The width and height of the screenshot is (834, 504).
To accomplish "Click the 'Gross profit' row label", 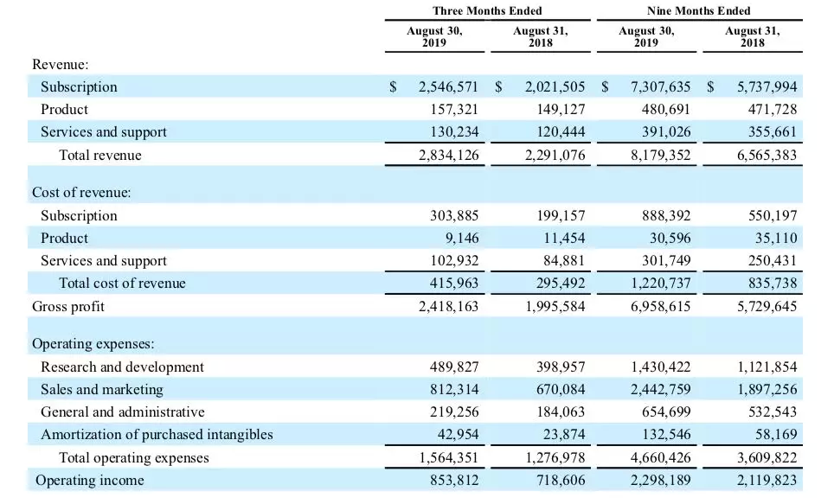I will (x=68, y=307).
